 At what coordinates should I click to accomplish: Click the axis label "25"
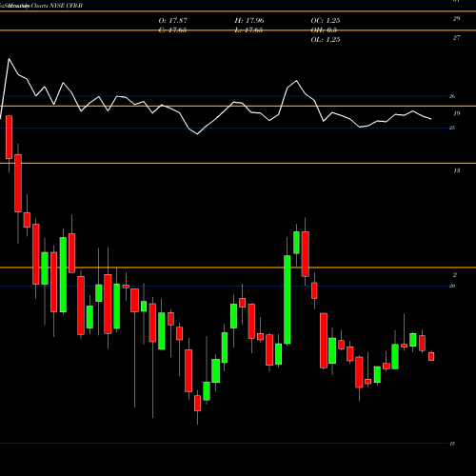(x=452, y=128)
